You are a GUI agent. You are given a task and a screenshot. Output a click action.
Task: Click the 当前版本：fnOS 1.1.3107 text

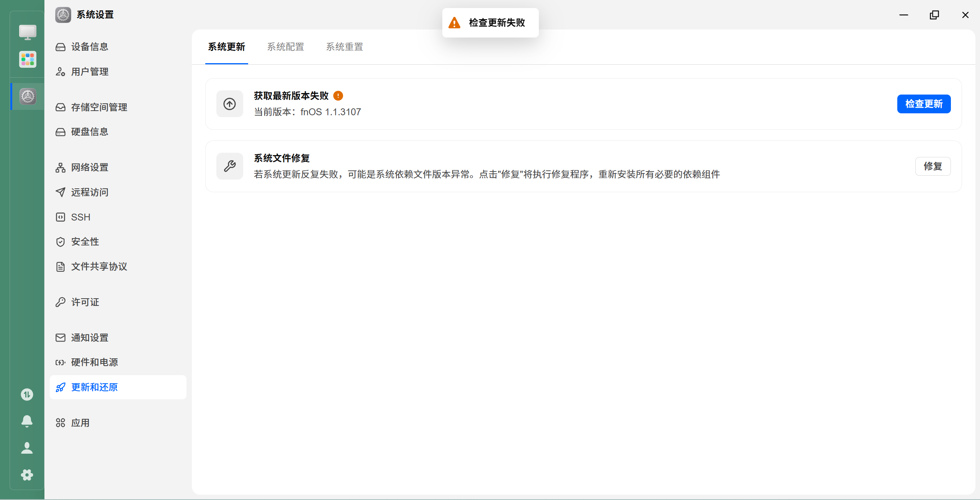coord(308,112)
